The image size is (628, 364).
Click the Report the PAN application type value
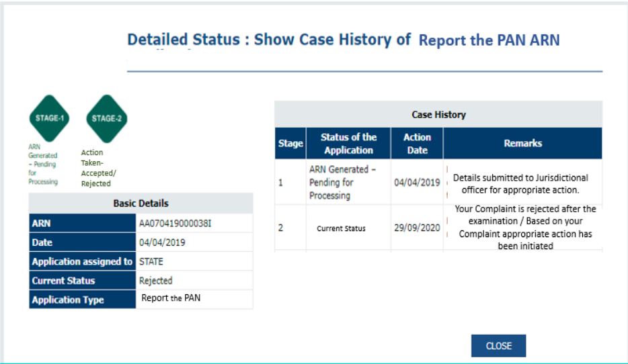pyautogui.click(x=171, y=298)
